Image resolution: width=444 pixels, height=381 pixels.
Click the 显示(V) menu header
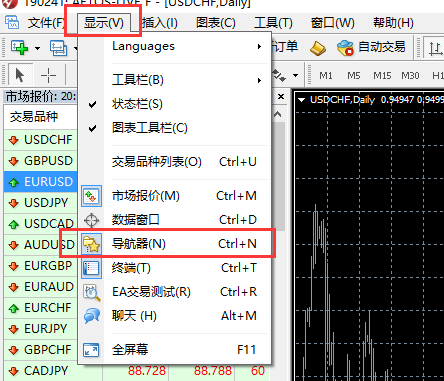click(104, 23)
